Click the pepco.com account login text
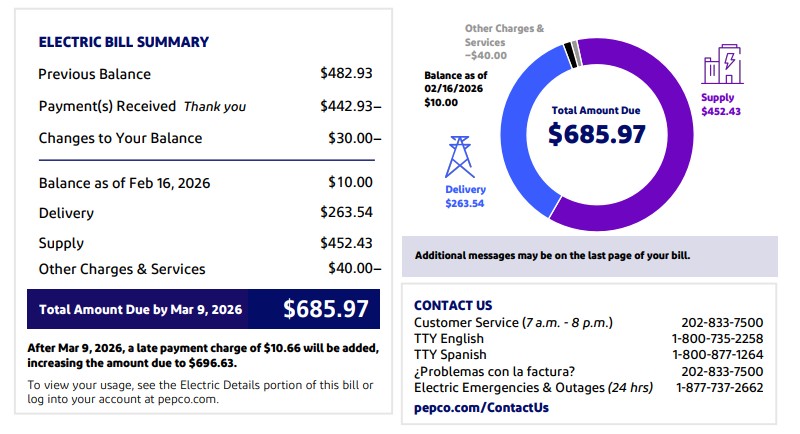Image resolution: width=800 pixels, height=434 pixels. coord(189,399)
